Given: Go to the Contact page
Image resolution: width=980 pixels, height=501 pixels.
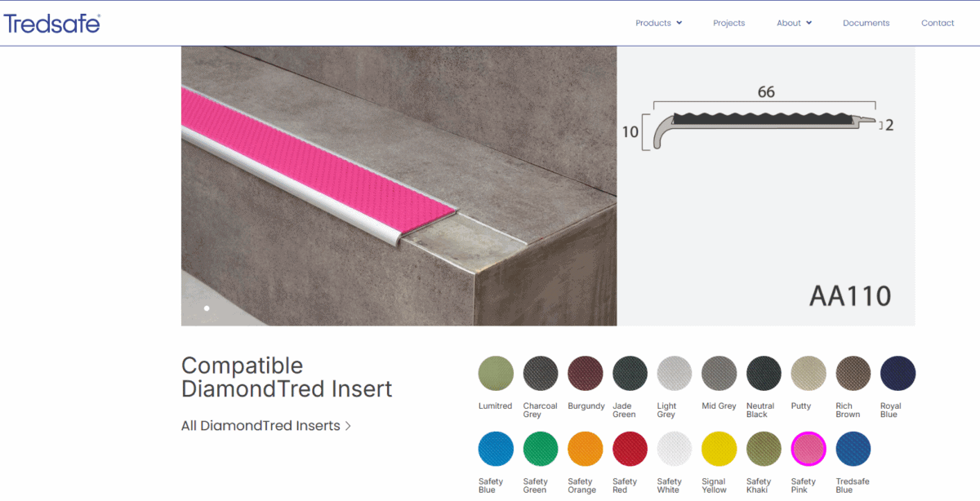Looking at the screenshot, I should pyautogui.click(x=938, y=23).
